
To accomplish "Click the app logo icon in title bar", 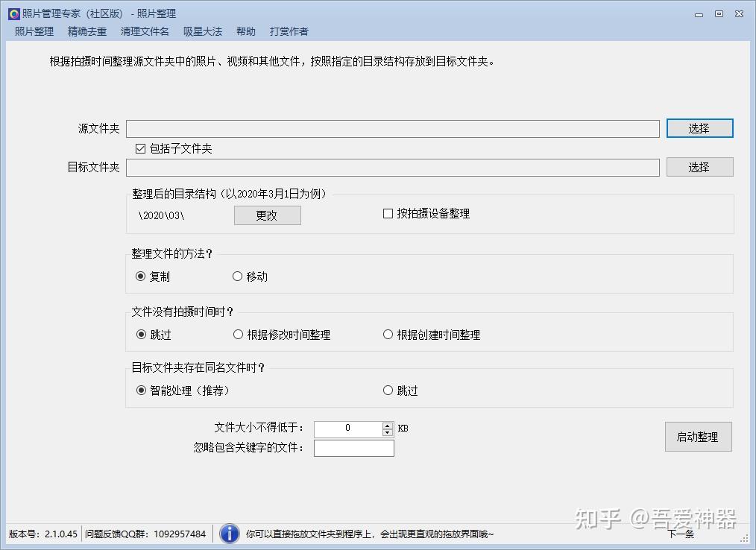I will 14,13.
